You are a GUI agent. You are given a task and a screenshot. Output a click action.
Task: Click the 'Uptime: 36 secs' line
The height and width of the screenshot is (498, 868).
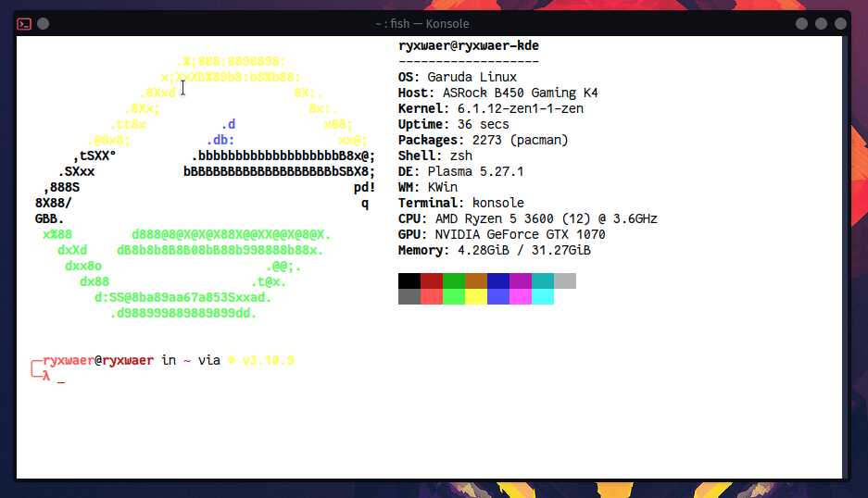[453, 124]
